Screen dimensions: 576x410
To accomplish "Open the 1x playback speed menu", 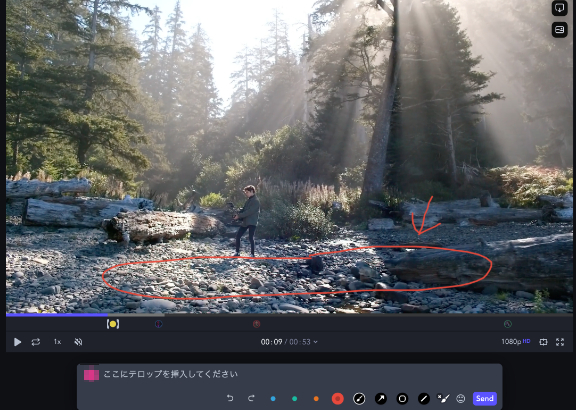I will 57,342.
